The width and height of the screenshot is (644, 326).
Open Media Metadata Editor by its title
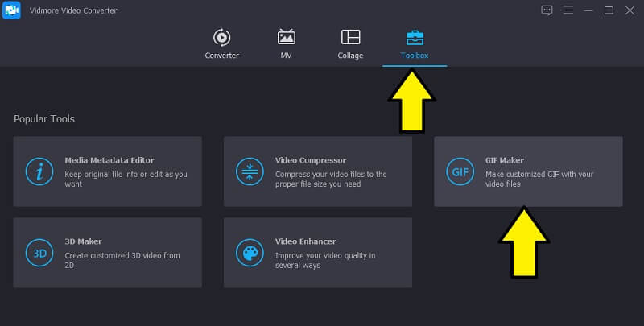(x=109, y=160)
